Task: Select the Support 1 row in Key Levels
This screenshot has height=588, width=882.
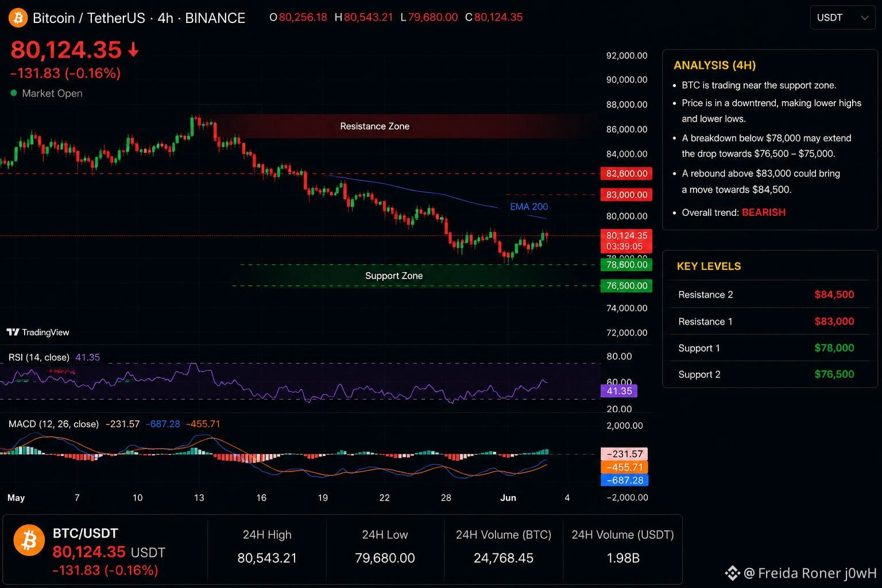Action: [770, 348]
